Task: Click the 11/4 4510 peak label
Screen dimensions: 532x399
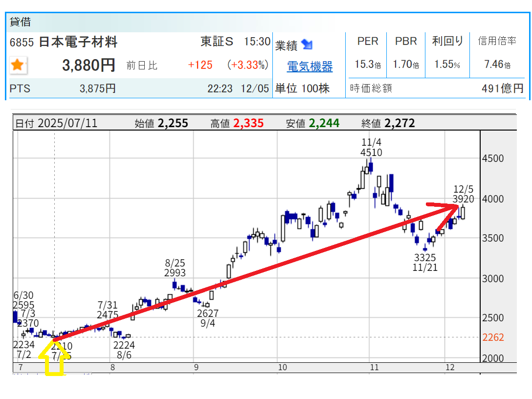Action: [x=371, y=147]
